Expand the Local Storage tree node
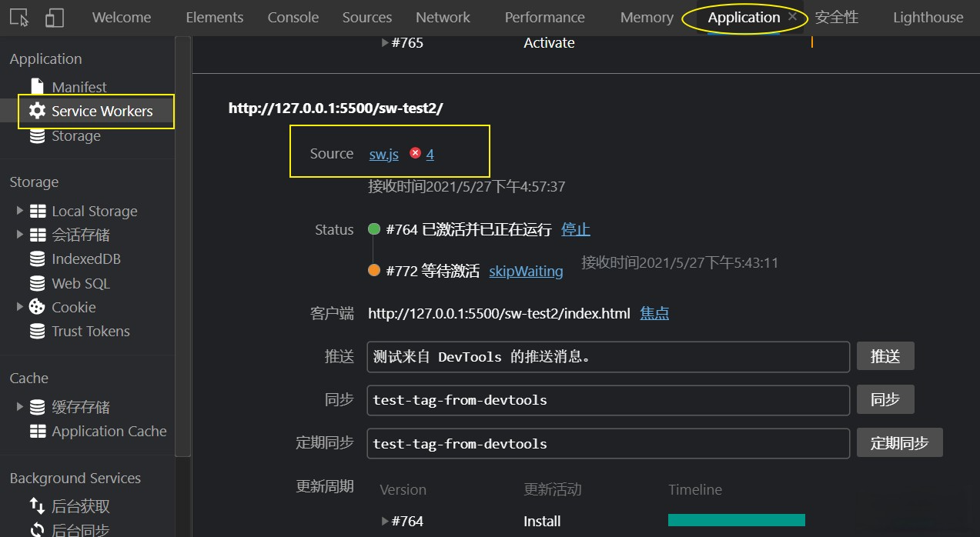The image size is (980, 537). 20,211
